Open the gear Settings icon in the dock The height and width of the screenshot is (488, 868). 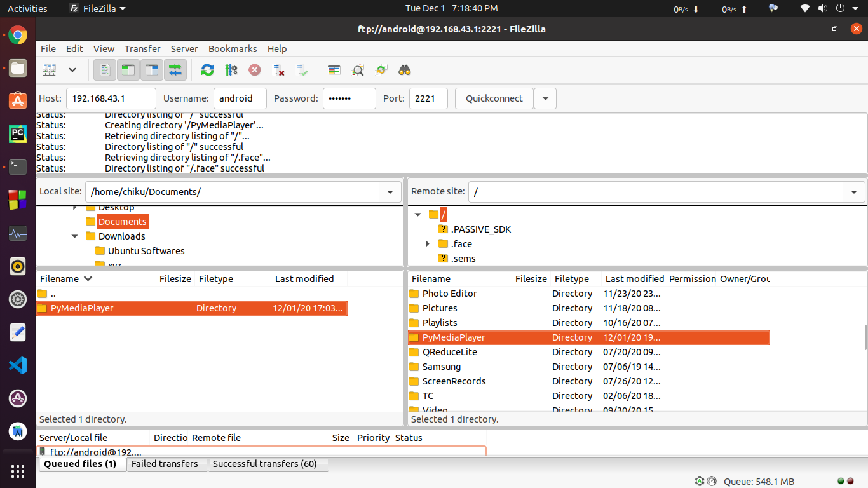[x=18, y=299]
